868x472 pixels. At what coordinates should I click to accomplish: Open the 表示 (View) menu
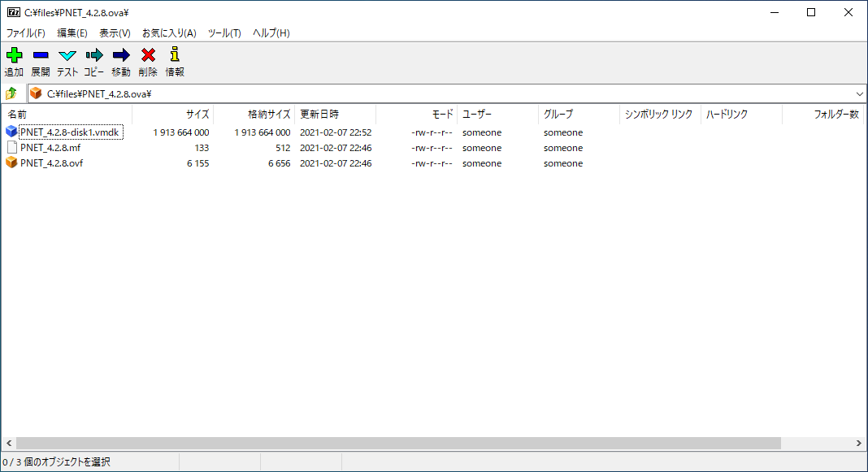pyautogui.click(x=114, y=32)
